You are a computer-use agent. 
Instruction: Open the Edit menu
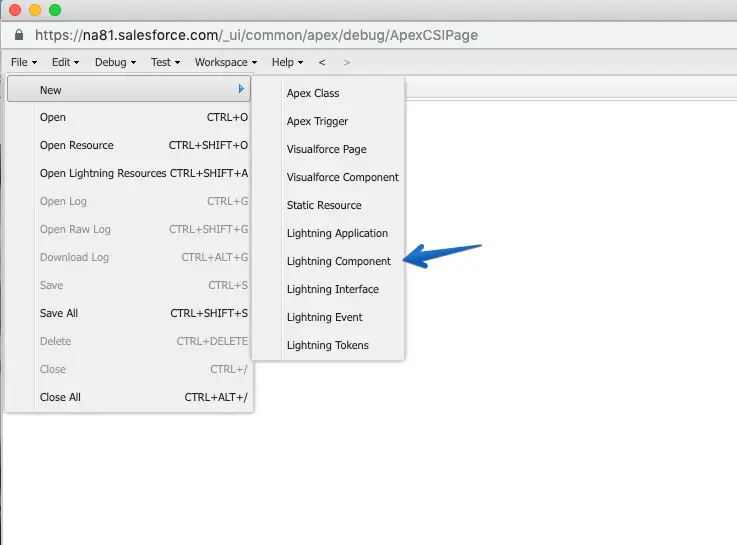pyautogui.click(x=65, y=62)
